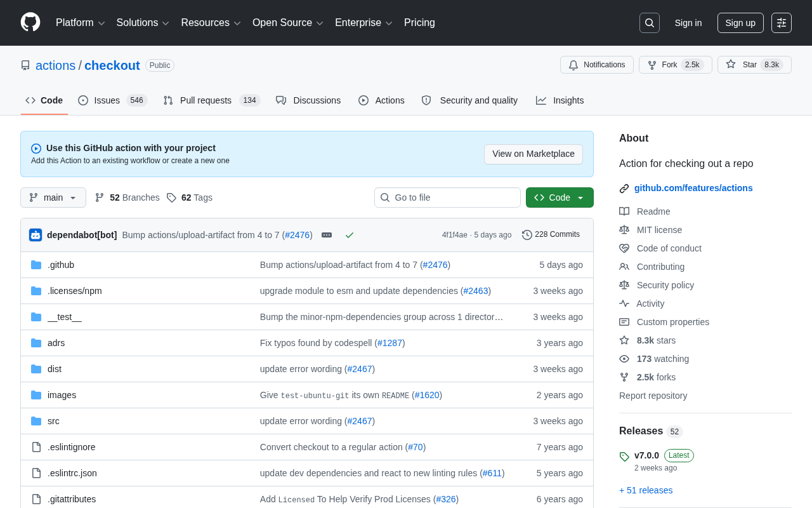812x508 pixels.
Task: Star the repository with Star button
Action: (754, 65)
